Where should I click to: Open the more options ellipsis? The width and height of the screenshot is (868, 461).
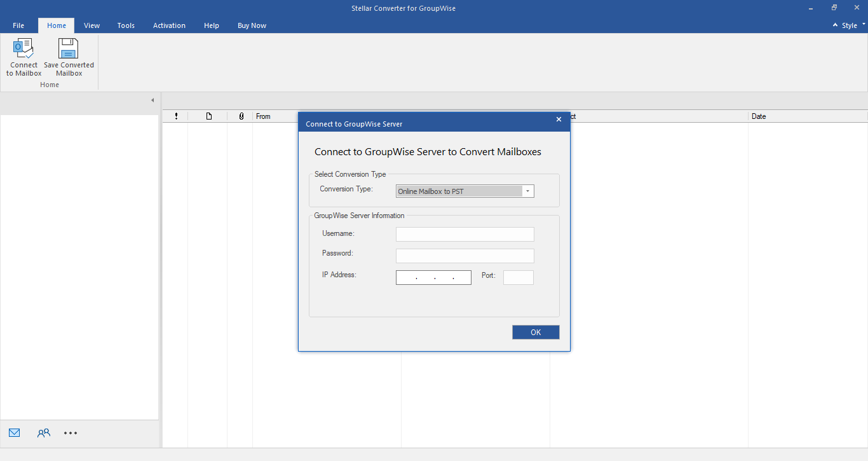pyautogui.click(x=71, y=433)
